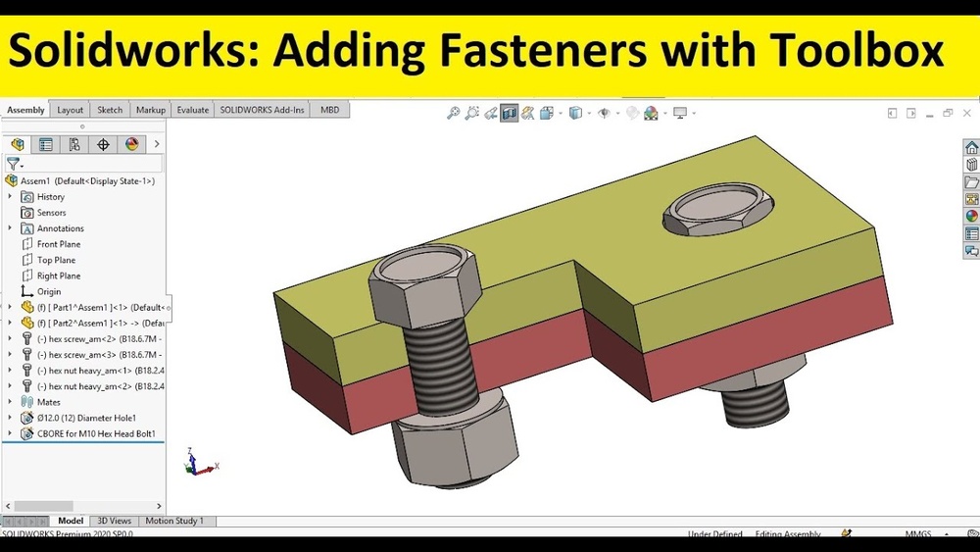980x552 pixels.
Task: Select the DimXpertManager crosshair tab icon
Action: [103, 144]
